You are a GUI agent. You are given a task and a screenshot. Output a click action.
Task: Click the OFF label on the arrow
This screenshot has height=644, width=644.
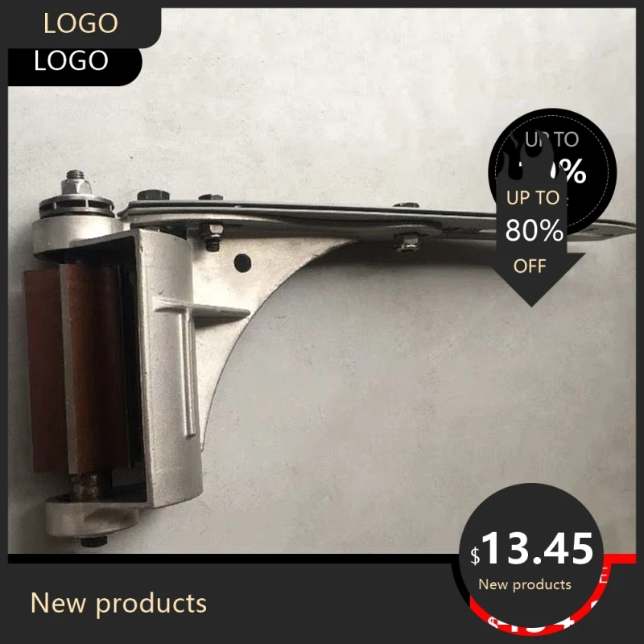coord(530,266)
